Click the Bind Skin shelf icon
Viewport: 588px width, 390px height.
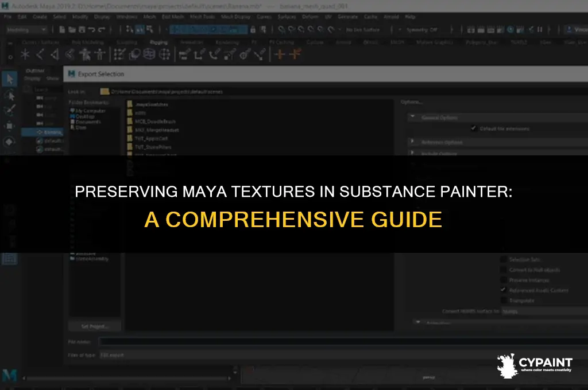pyautogui.click(x=69, y=54)
